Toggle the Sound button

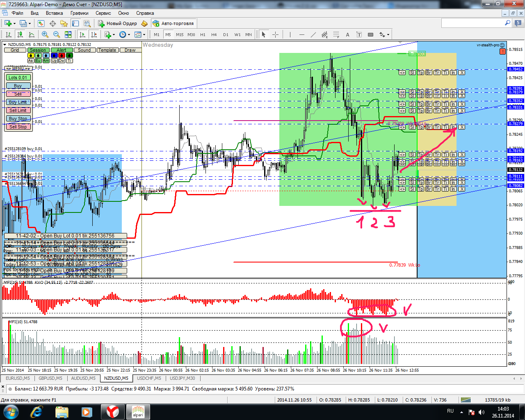coord(84,50)
